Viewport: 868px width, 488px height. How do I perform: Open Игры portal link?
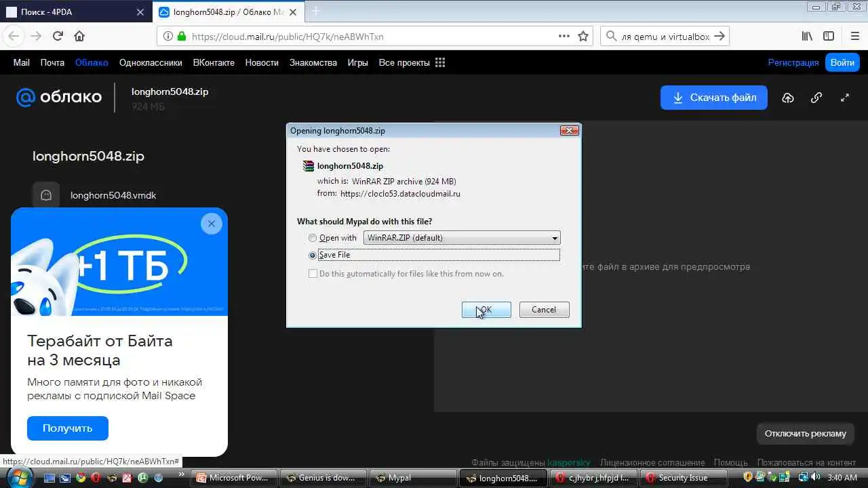[358, 62]
